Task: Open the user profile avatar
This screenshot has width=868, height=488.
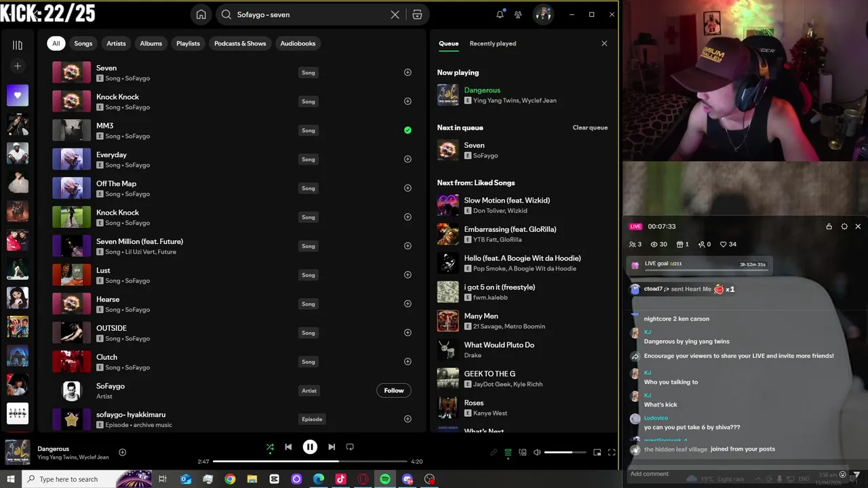Action: [542, 14]
